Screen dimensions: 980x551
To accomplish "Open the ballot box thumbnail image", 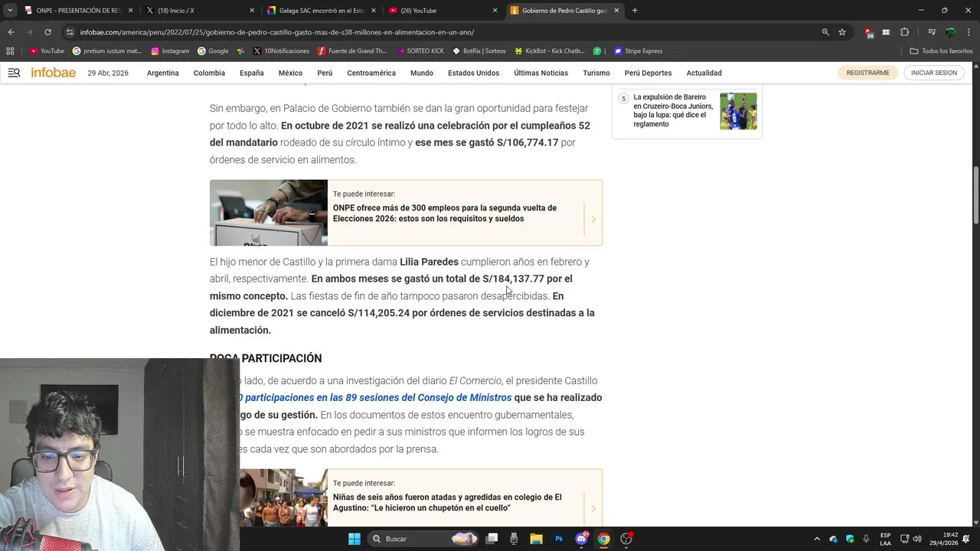I will [x=269, y=213].
